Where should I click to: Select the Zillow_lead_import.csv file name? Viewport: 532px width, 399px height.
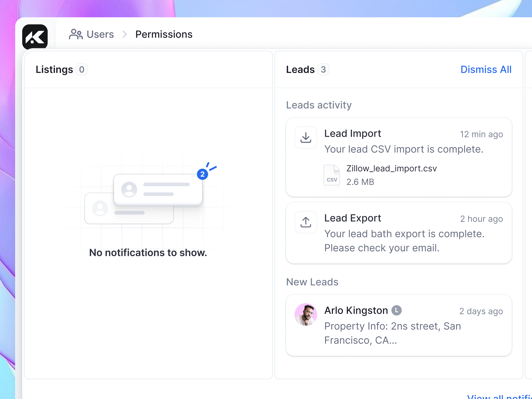[391, 168]
